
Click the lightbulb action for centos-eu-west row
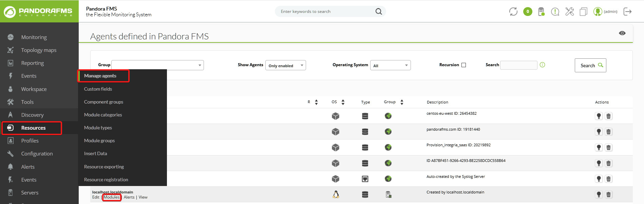(599, 116)
